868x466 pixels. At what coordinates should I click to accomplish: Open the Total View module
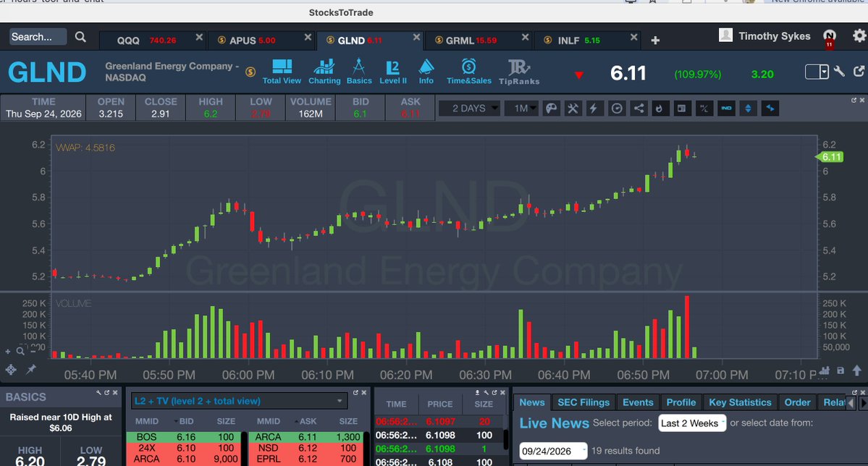pyautogui.click(x=282, y=72)
